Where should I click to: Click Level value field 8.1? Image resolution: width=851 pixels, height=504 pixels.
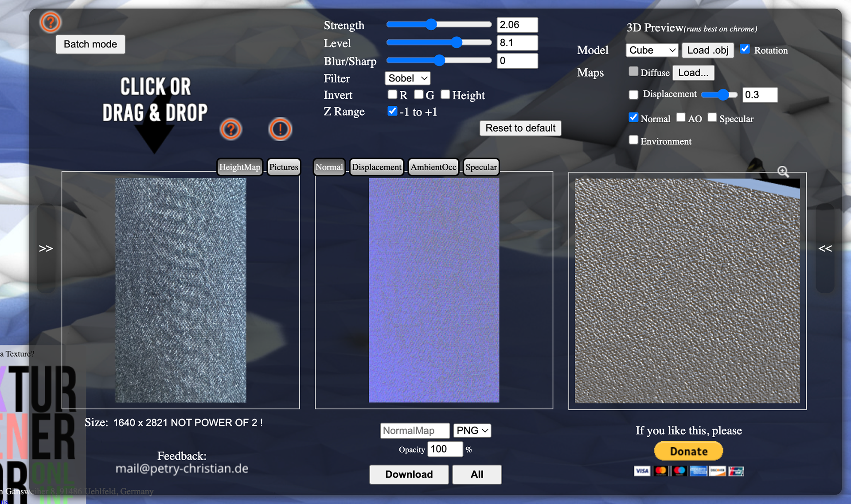coord(517,43)
